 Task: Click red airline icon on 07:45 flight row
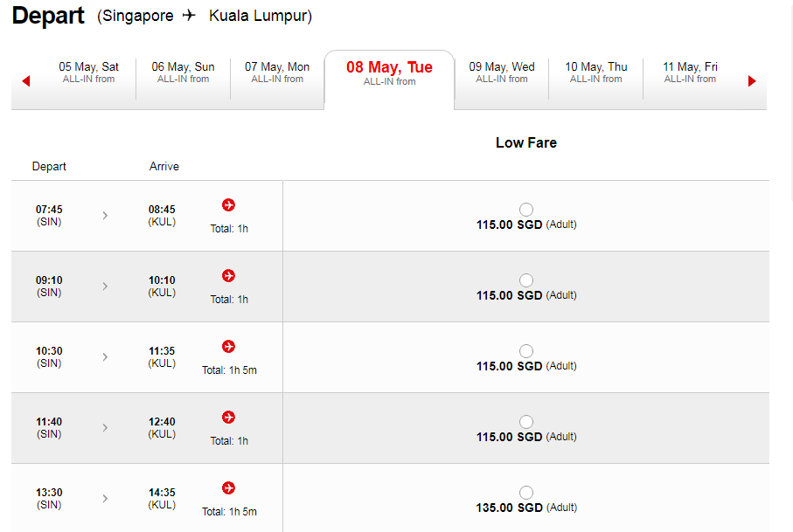228,204
